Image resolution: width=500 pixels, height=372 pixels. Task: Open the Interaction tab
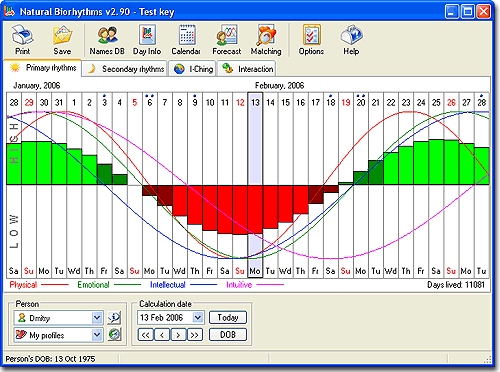click(x=247, y=69)
